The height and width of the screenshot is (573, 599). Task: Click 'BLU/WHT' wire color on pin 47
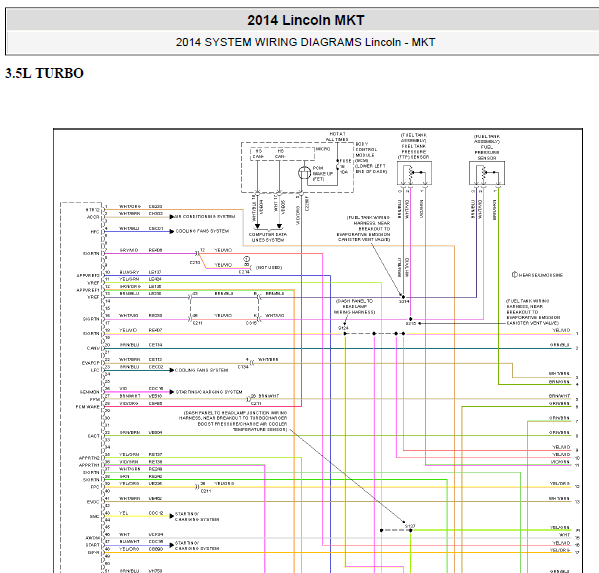coord(130,542)
